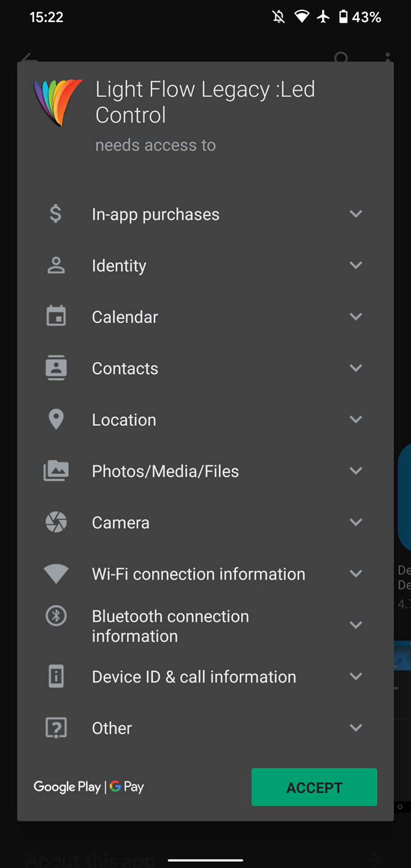Click the Photos/Media/Files folder icon

tap(56, 471)
